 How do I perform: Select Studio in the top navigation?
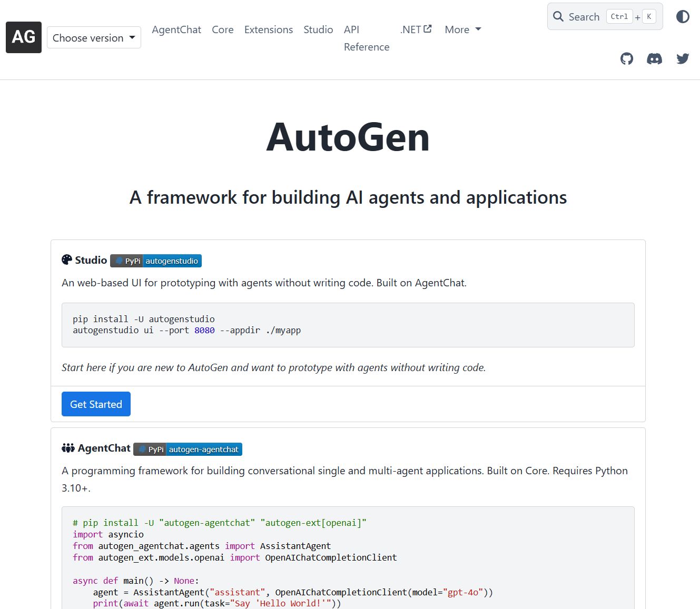(318, 29)
